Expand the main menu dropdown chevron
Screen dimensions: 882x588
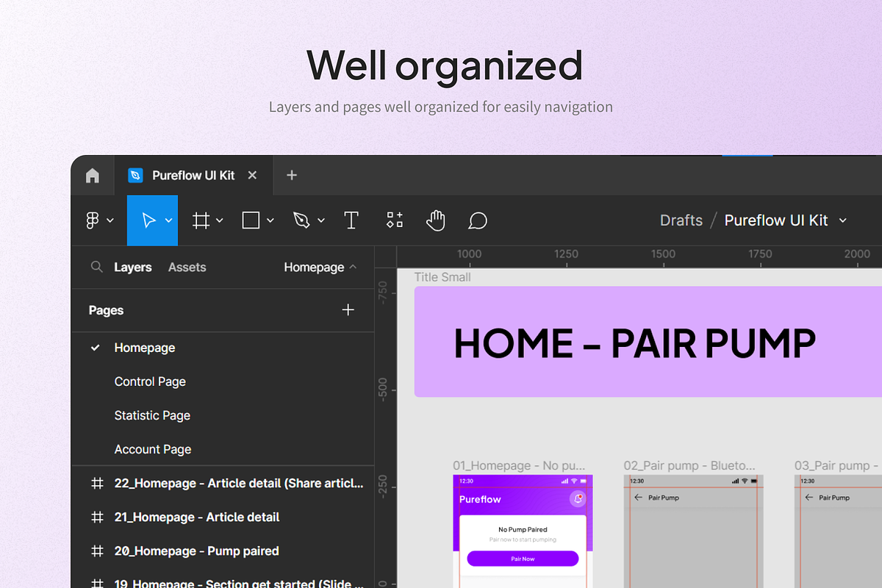coord(110,220)
